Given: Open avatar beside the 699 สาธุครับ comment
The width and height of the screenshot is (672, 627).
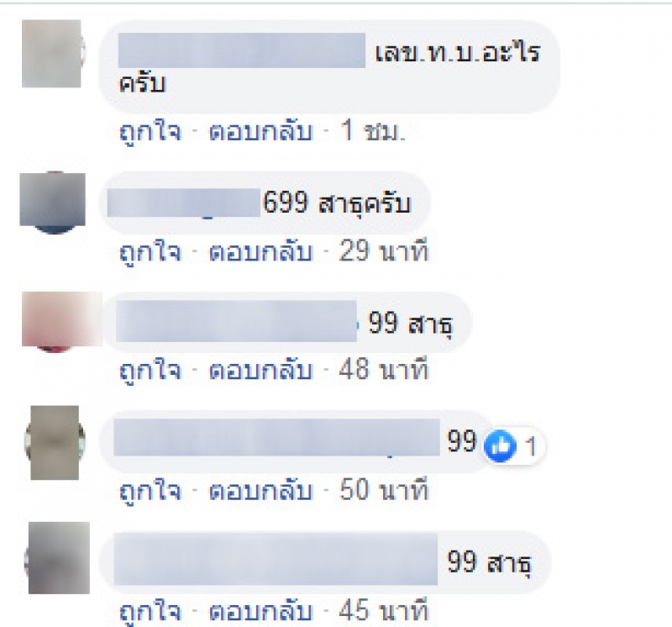Looking at the screenshot, I should (x=52, y=203).
